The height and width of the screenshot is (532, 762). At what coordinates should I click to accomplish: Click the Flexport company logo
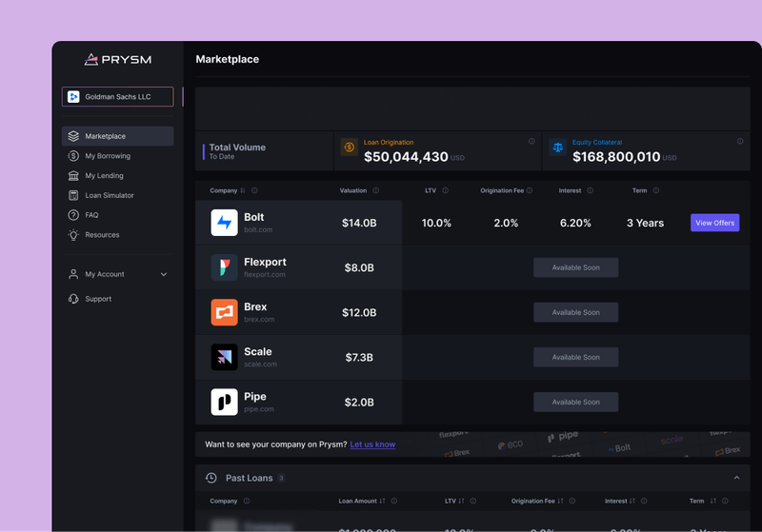click(224, 267)
